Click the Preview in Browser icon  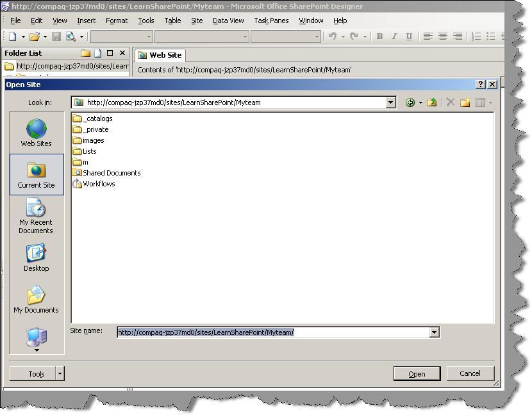[71, 37]
